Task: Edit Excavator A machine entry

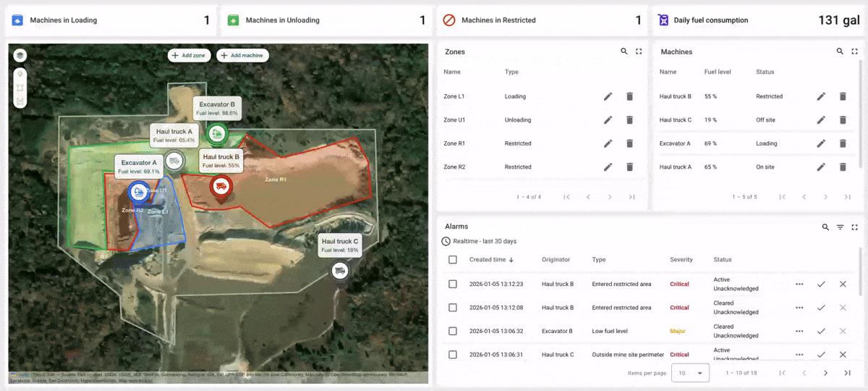Action: coord(821,143)
